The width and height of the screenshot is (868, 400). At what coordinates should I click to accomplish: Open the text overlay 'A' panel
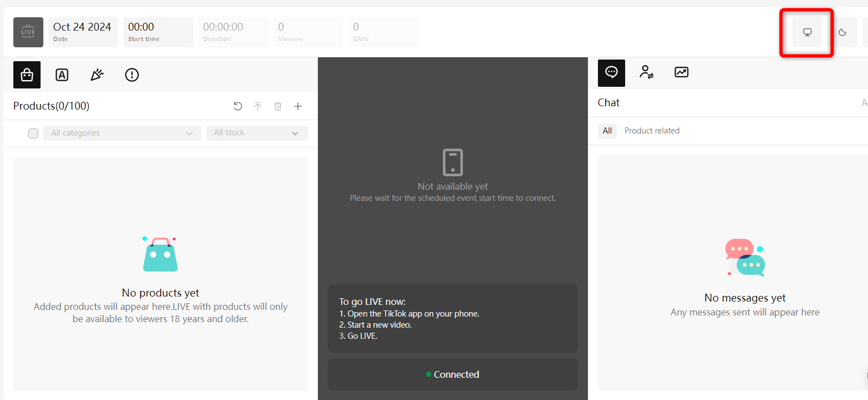click(62, 75)
